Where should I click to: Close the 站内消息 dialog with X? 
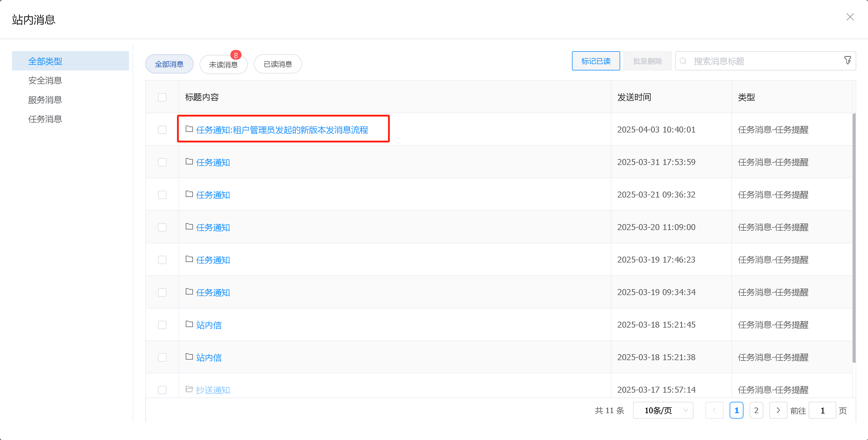pos(850,17)
